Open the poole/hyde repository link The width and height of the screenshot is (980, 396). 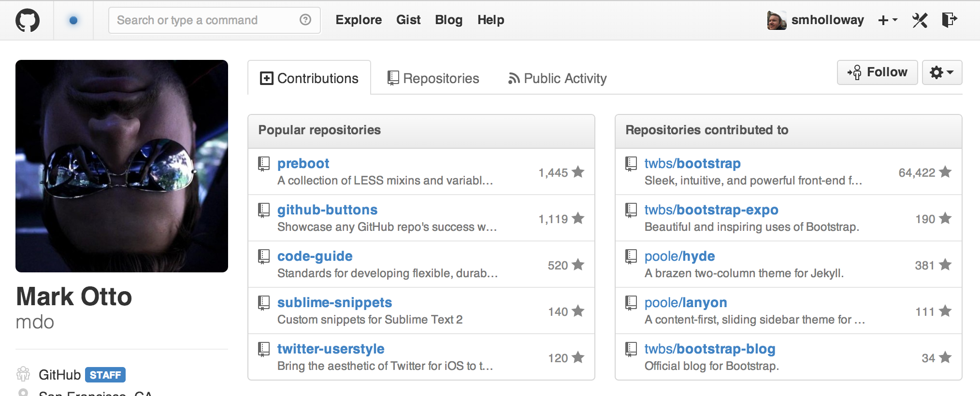pyautogui.click(x=679, y=256)
